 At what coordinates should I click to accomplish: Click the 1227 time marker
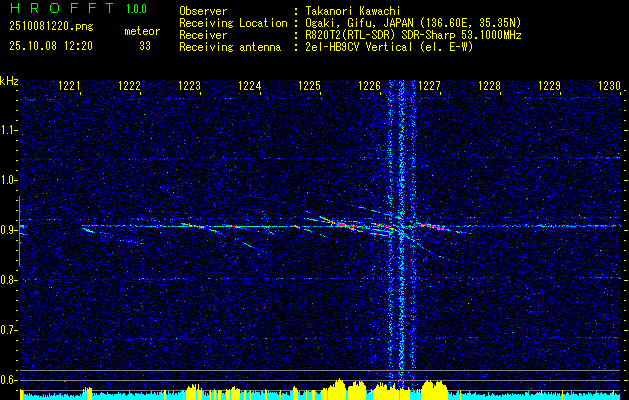[429, 86]
